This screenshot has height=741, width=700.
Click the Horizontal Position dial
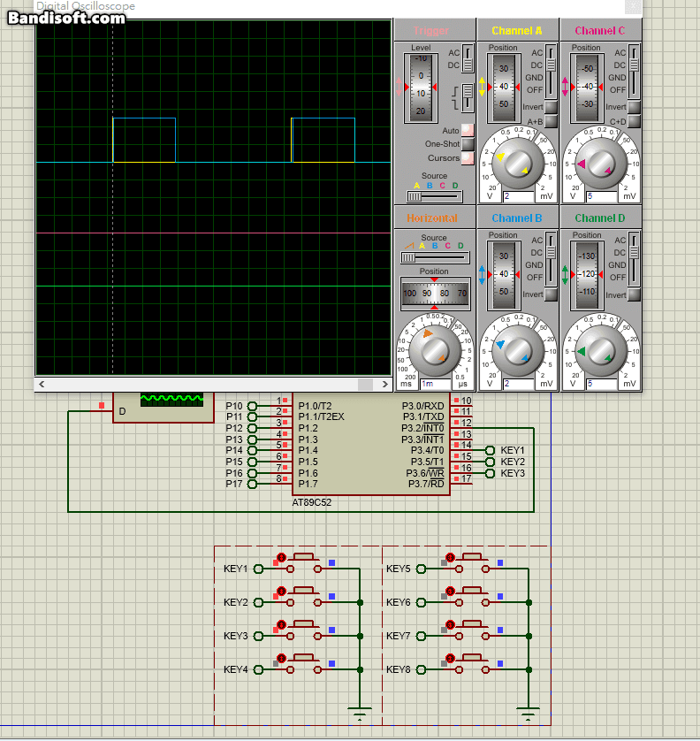[435, 294]
